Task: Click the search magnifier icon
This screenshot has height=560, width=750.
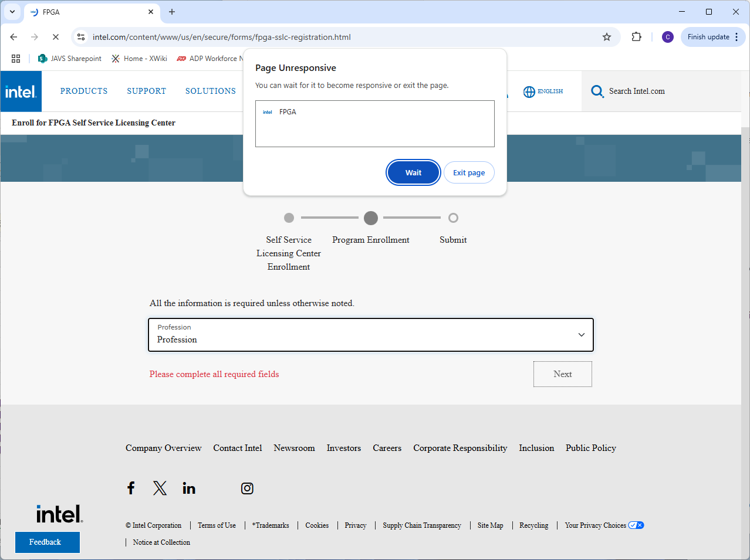Action: click(597, 91)
